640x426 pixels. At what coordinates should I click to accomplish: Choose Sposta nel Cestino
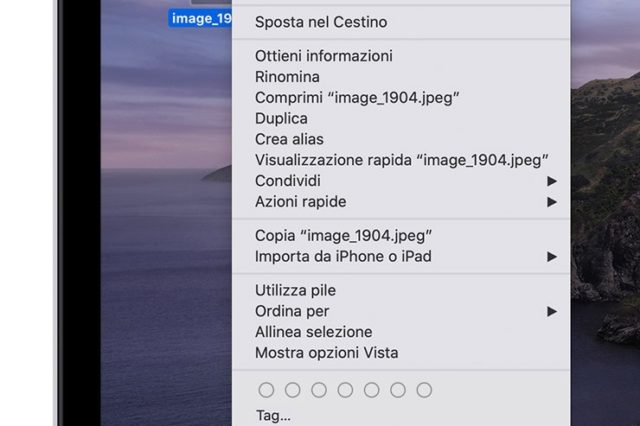point(321,22)
